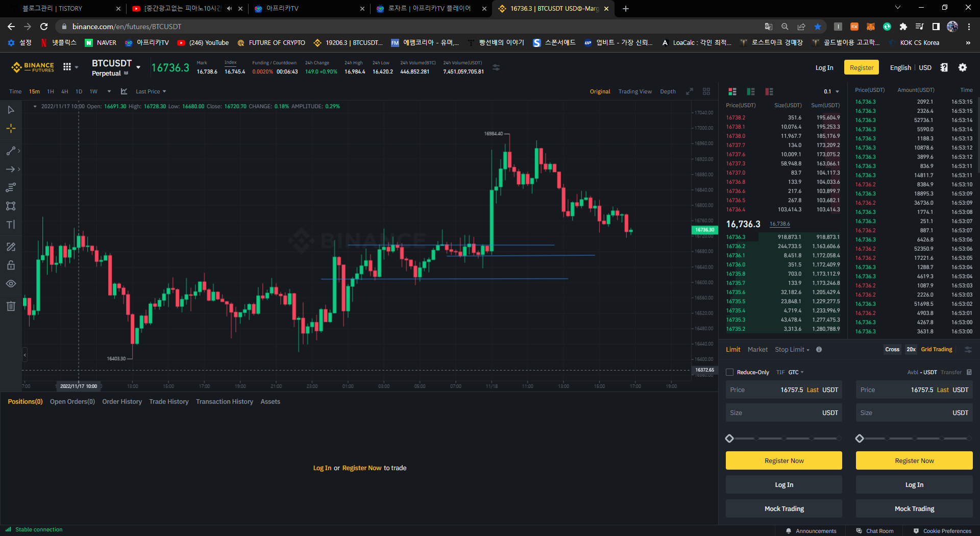Screen dimensions: 980x536
Task: Click Log In in the header
Action: pos(824,67)
